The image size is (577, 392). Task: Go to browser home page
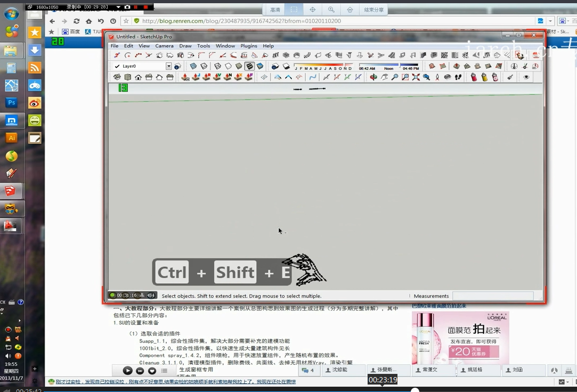(x=88, y=21)
